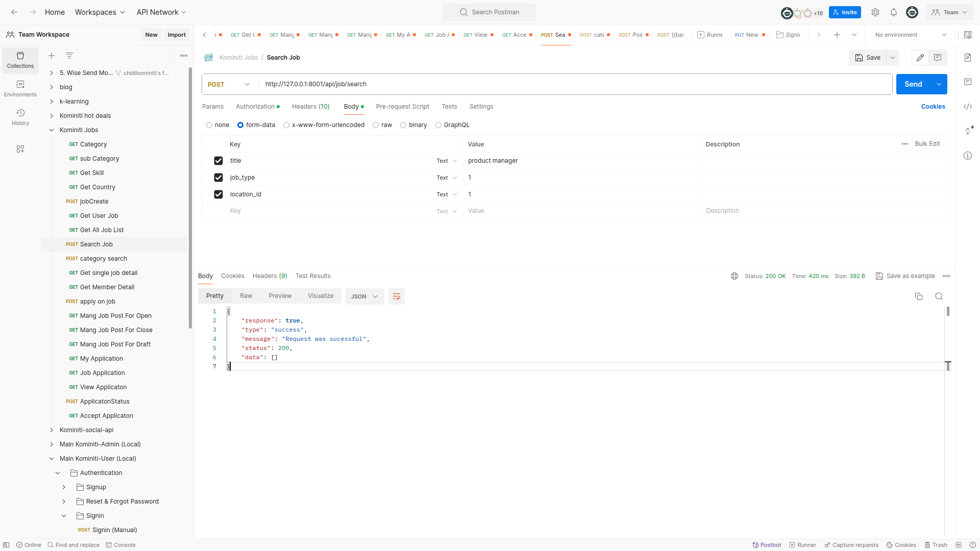
Task: Click the word wrap lines icon
Action: pyautogui.click(x=396, y=296)
